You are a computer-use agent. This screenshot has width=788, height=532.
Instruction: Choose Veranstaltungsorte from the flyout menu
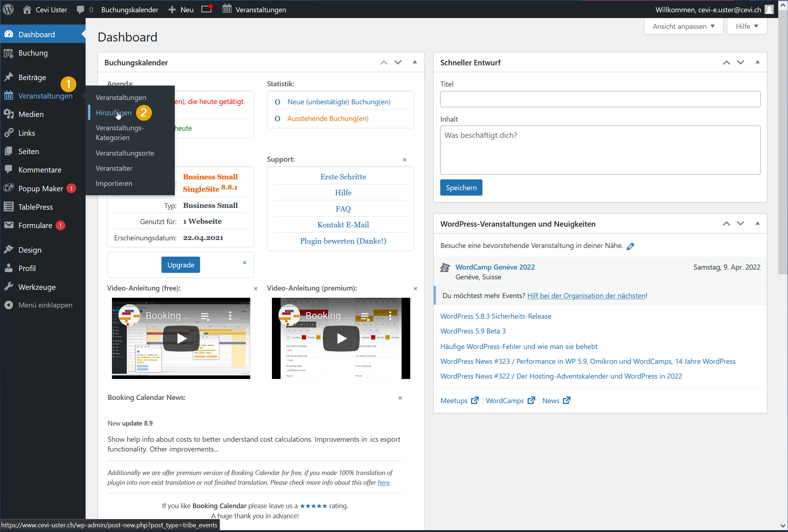pos(125,153)
